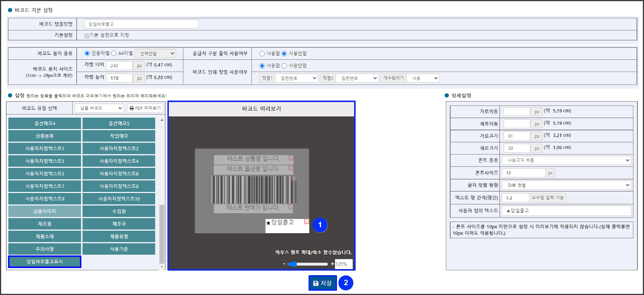Screen dimensions: 644x295
Task: Open the A4 label 선택안함 dropdown
Action: point(155,53)
